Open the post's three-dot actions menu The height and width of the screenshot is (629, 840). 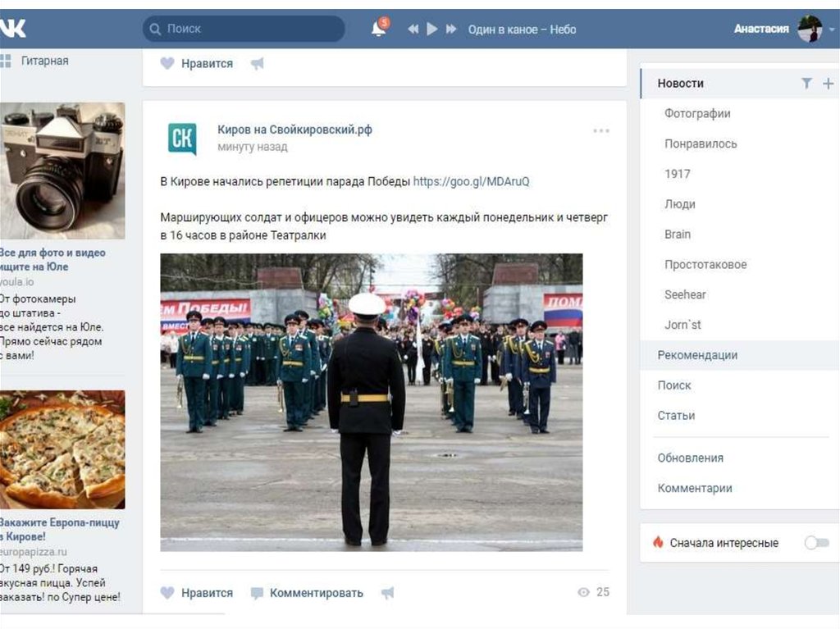[601, 130]
